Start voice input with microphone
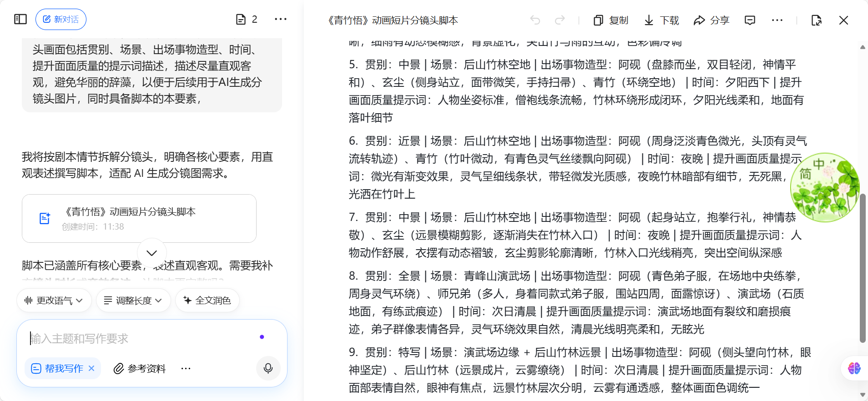 coord(268,368)
